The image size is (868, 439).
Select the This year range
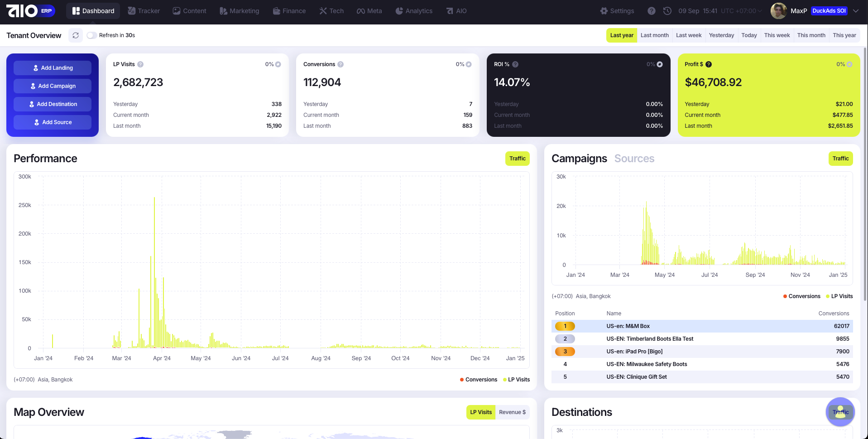(x=844, y=35)
